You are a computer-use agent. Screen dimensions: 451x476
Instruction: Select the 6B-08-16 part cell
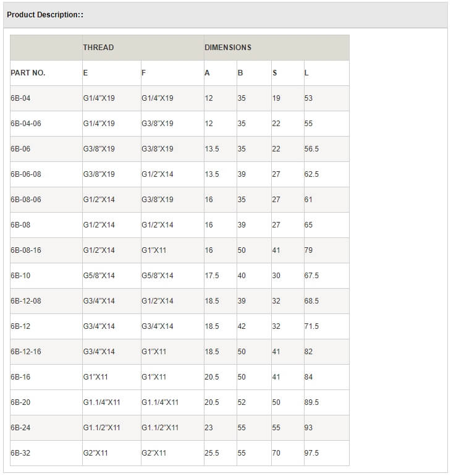26,250
